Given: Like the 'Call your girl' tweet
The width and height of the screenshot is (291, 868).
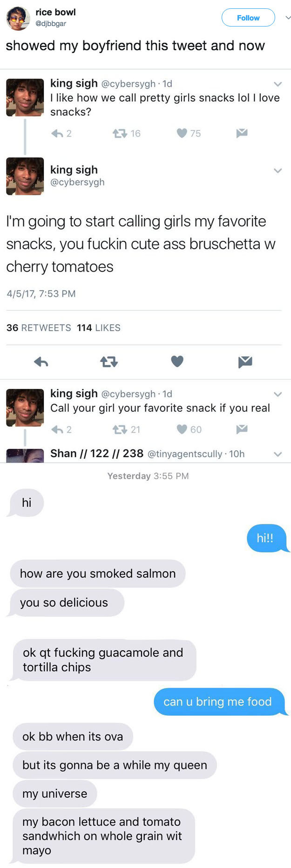Looking at the screenshot, I should point(182,429).
